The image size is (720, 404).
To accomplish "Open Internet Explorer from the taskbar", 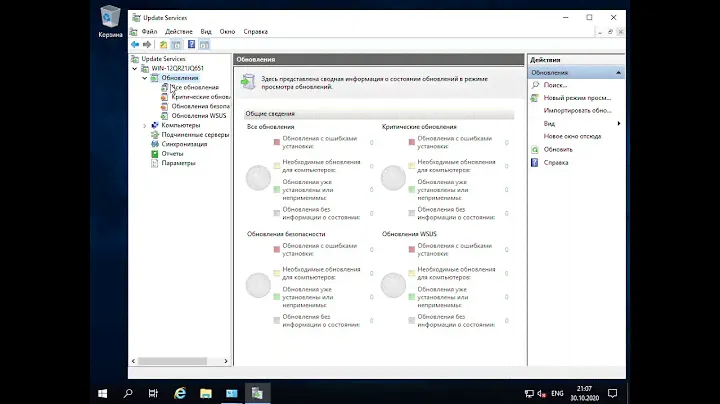I will pyautogui.click(x=181, y=393).
